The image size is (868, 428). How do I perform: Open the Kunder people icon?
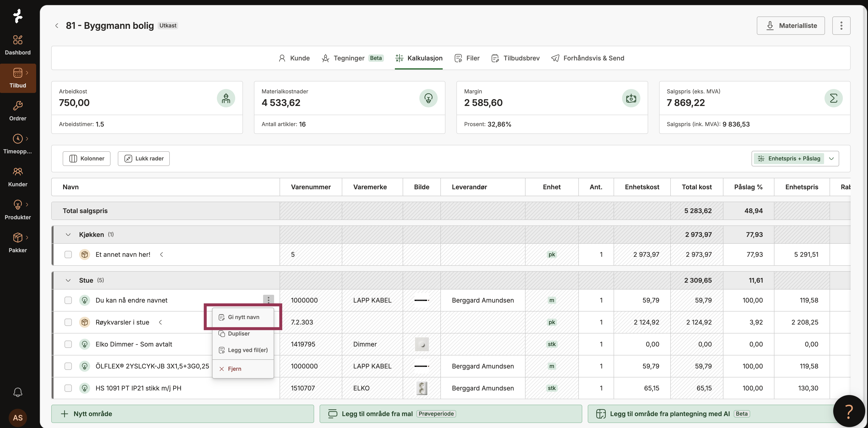[x=18, y=171]
